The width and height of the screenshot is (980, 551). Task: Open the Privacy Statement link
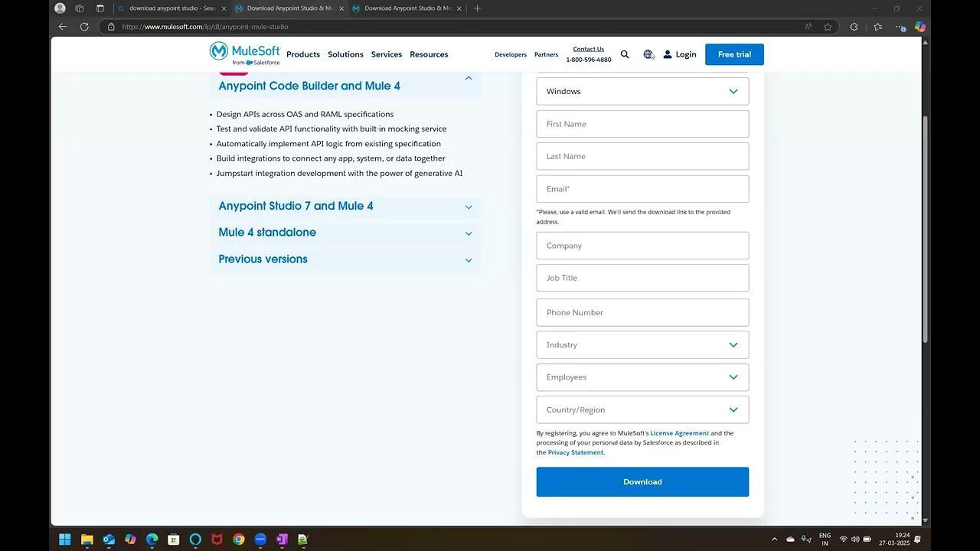pyautogui.click(x=576, y=452)
